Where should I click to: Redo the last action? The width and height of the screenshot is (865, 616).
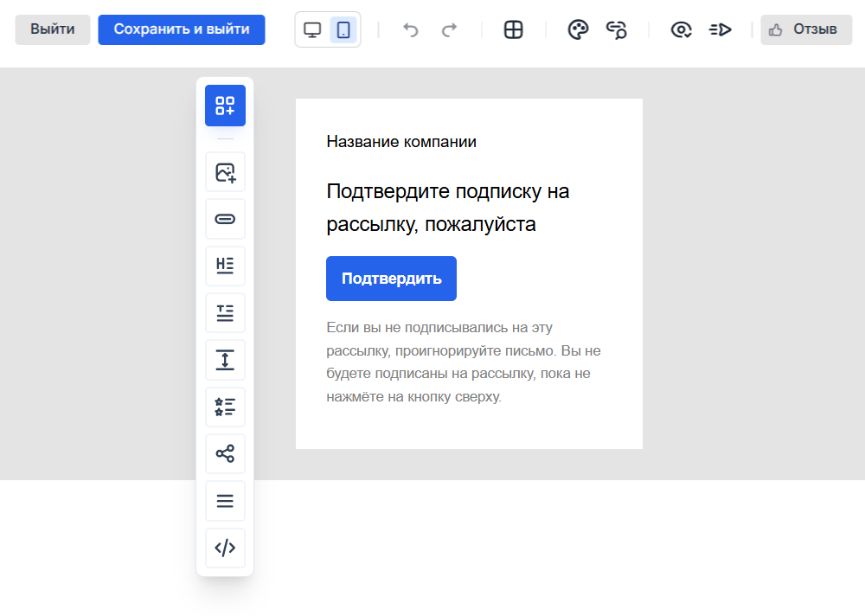(450, 29)
